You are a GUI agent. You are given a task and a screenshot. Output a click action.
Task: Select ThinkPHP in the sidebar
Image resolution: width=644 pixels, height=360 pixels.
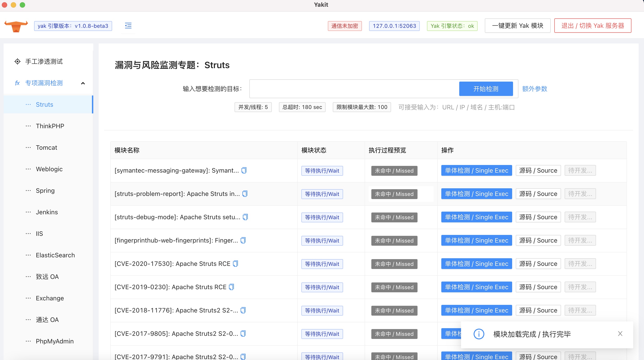click(50, 126)
